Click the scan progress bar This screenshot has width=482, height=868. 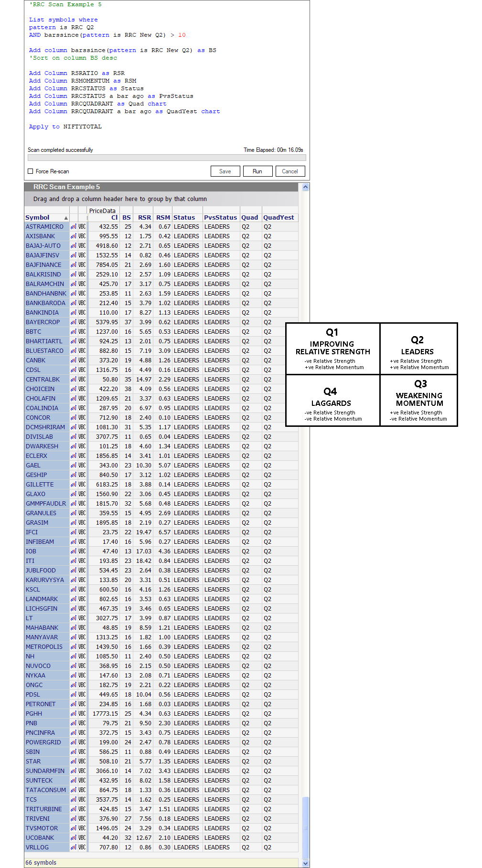point(167,158)
